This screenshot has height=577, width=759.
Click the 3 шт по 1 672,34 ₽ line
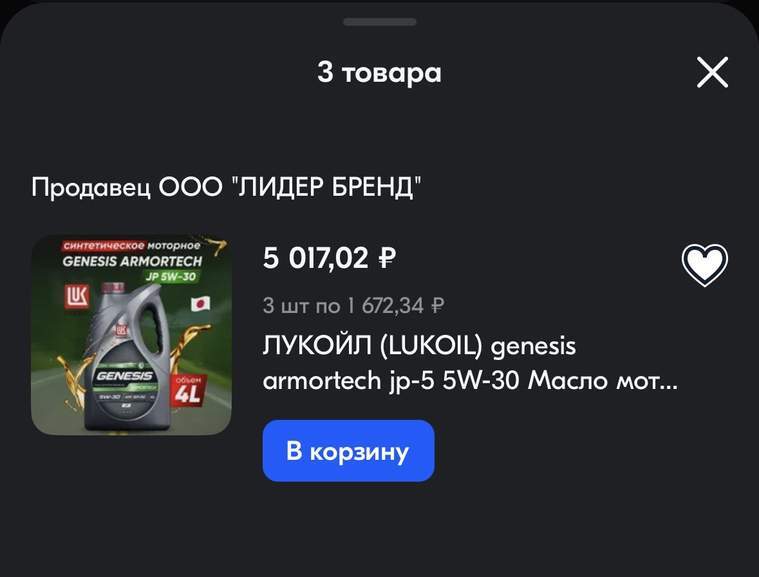[353, 306]
